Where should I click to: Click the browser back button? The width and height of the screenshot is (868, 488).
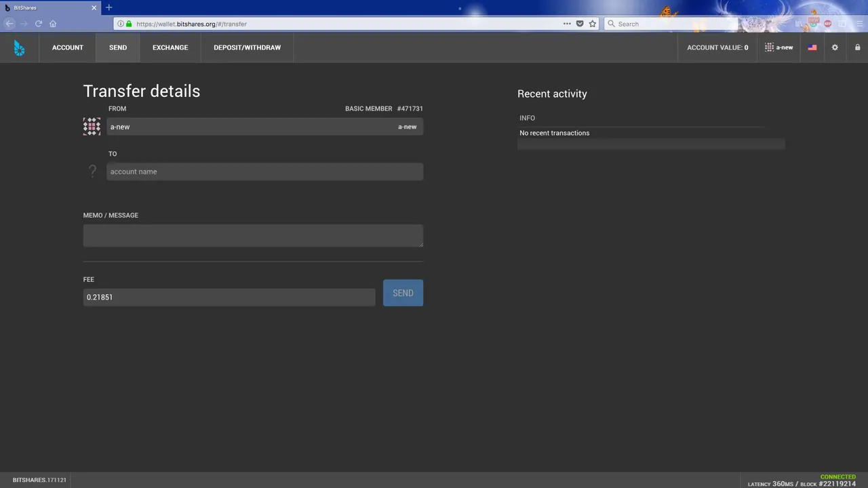[9, 24]
